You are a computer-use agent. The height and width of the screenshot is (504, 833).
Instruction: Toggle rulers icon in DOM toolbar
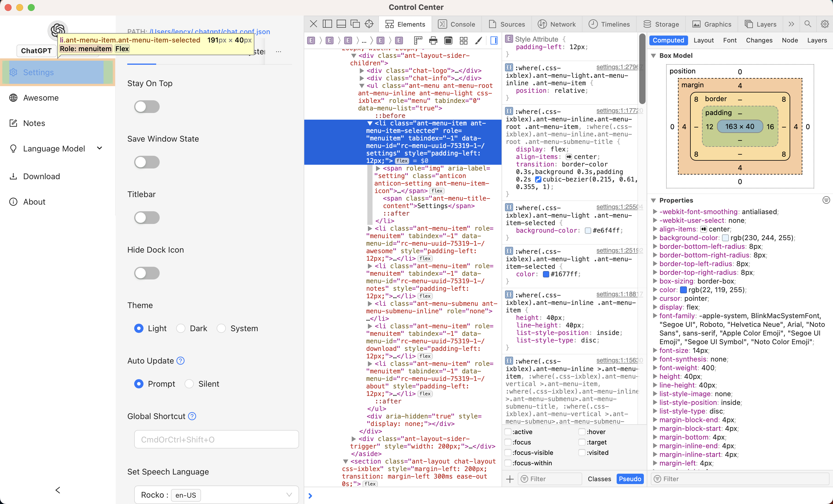(418, 41)
